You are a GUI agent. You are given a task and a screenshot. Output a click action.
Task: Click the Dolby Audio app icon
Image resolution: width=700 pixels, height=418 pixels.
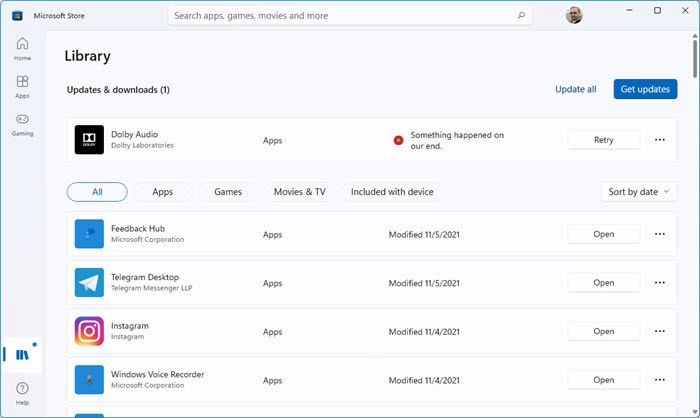pyautogui.click(x=89, y=140)
